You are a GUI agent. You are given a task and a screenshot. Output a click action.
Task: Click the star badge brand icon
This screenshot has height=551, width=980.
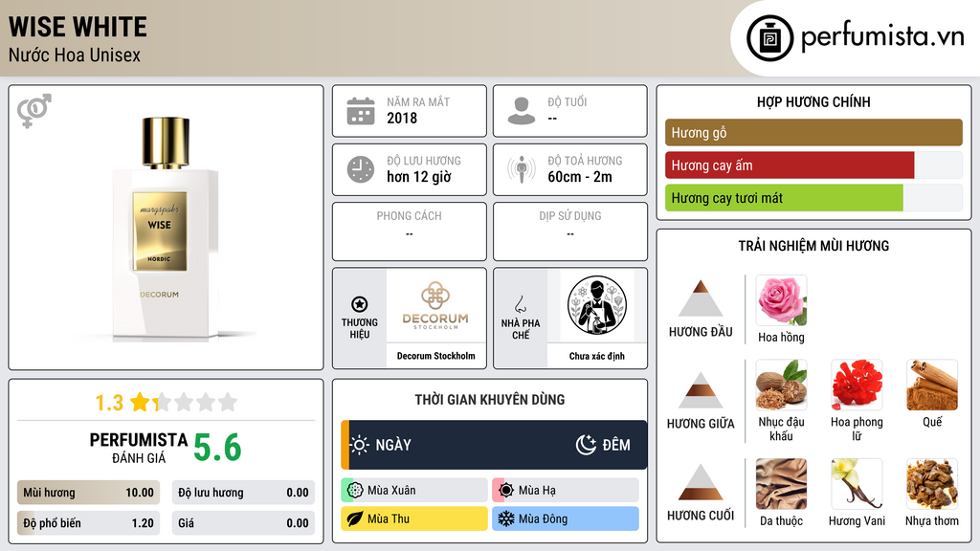[360, 304]
